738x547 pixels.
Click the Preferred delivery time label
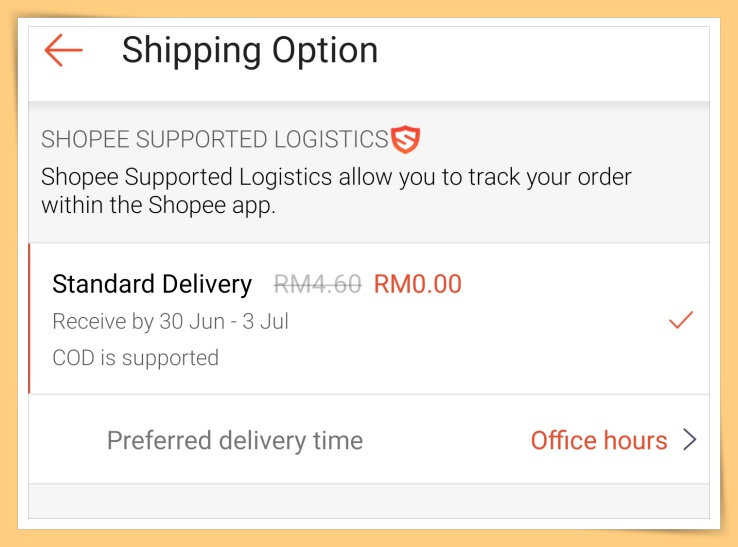pos(235,440)
